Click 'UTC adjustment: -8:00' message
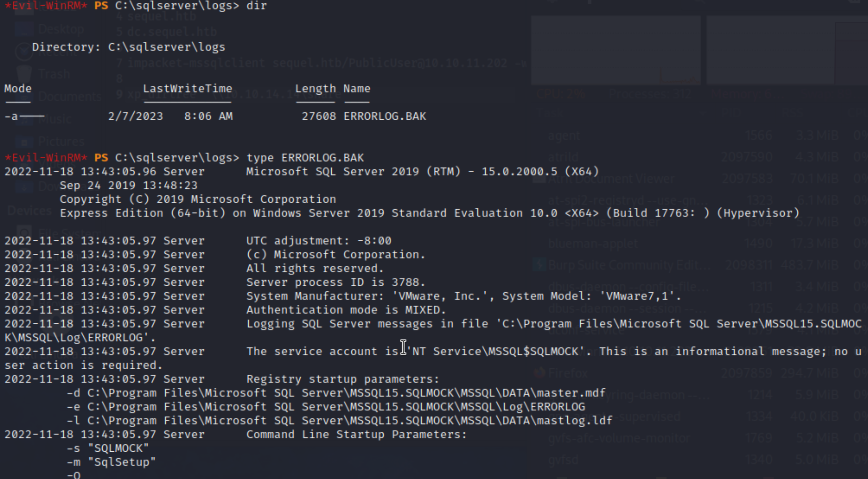 point(319,241)
